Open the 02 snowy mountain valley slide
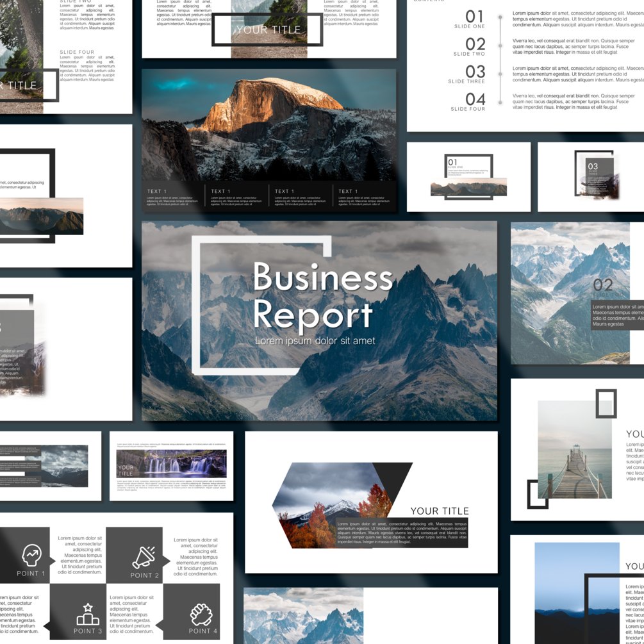This screenshot has width=644, height=644. pos(577,293)
